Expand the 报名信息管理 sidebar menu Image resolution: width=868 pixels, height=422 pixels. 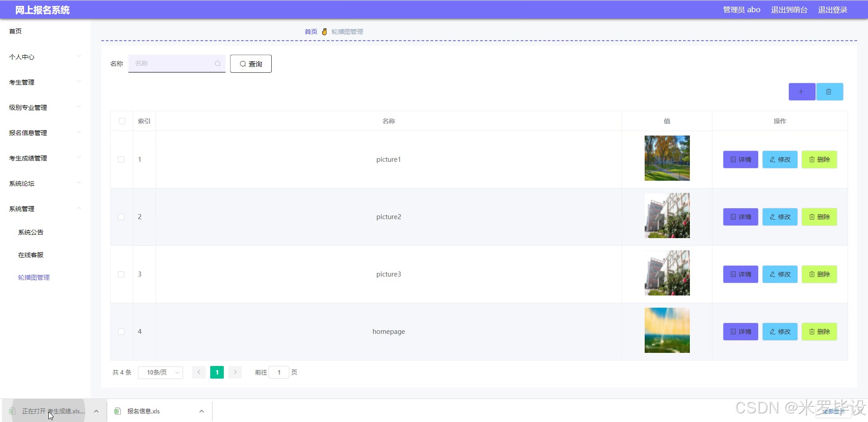[x=45, y=133]
